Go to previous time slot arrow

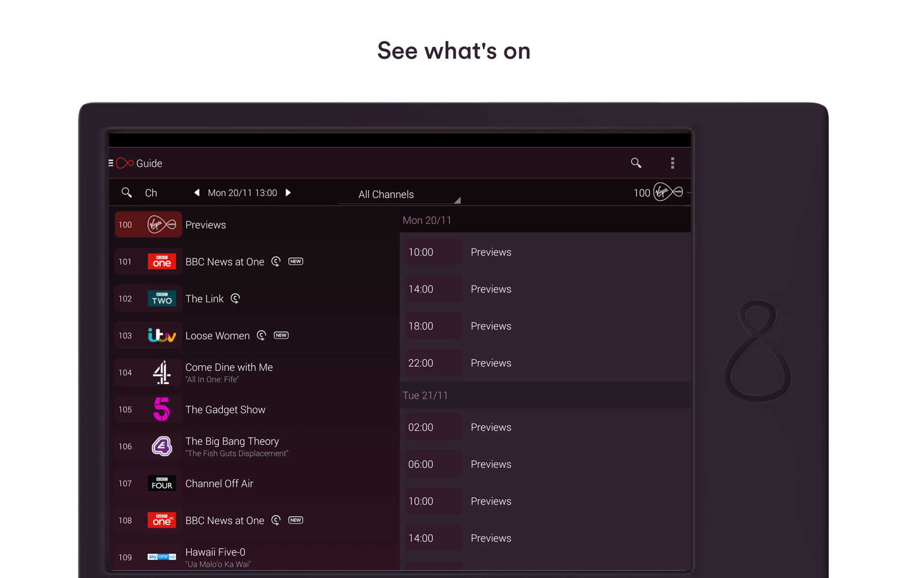click(x=197, y=193)
